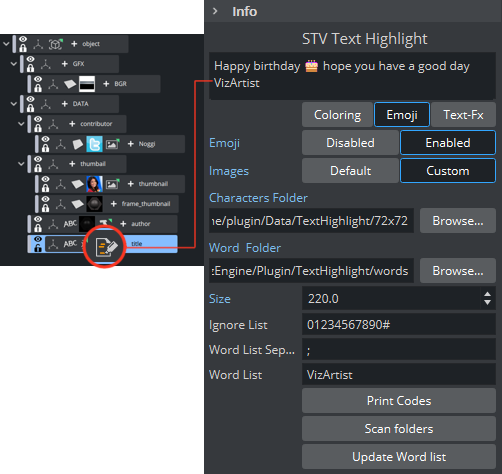Click the open lock icon on title row

coord(38,248)
